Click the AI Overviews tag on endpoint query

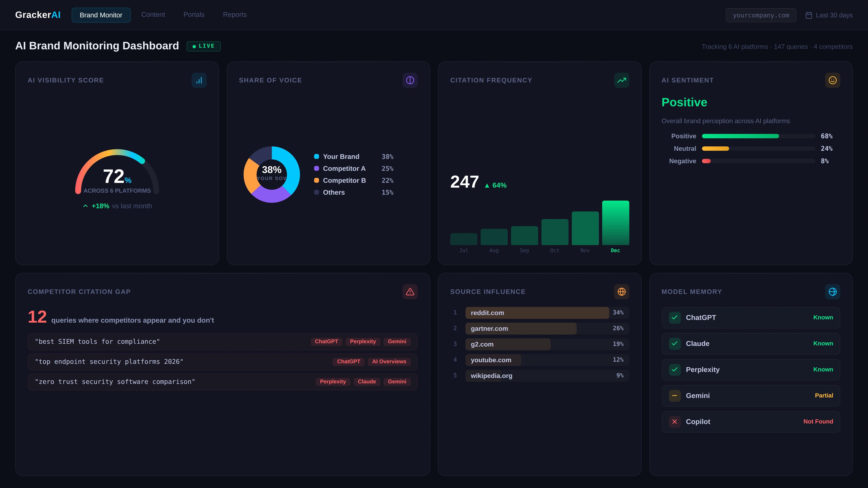[x=389, y=361]
